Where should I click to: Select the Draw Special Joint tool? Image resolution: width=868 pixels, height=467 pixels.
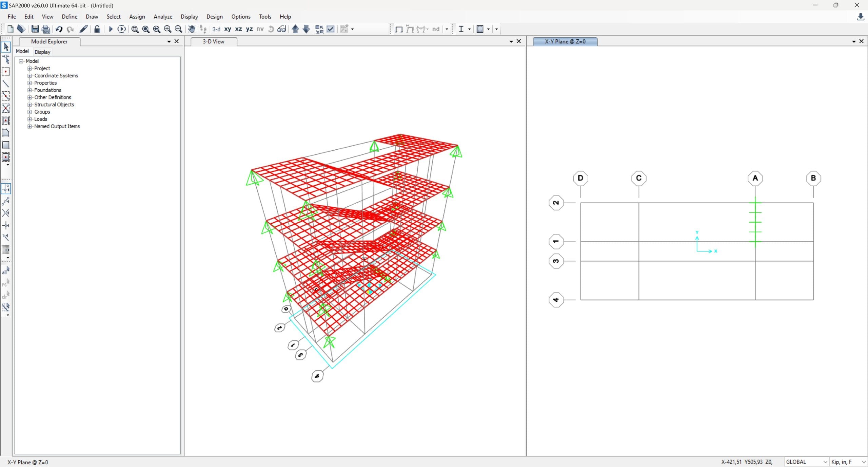point(6,72)
